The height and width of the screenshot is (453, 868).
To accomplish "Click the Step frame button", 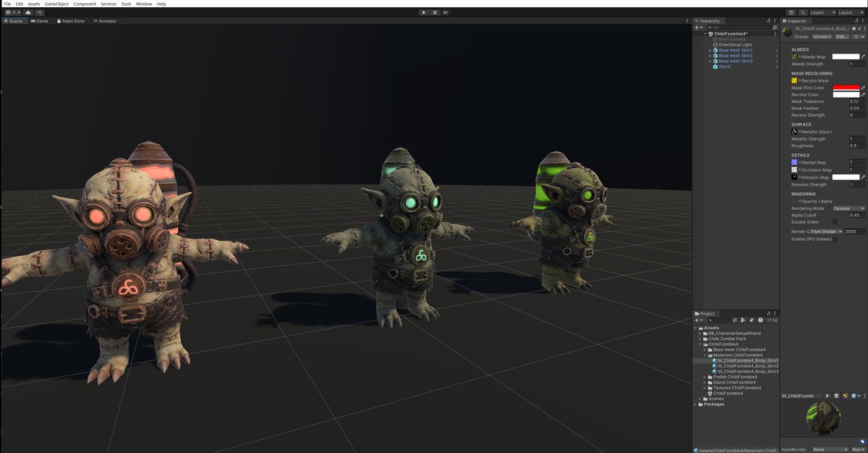I will coord(446,12).
